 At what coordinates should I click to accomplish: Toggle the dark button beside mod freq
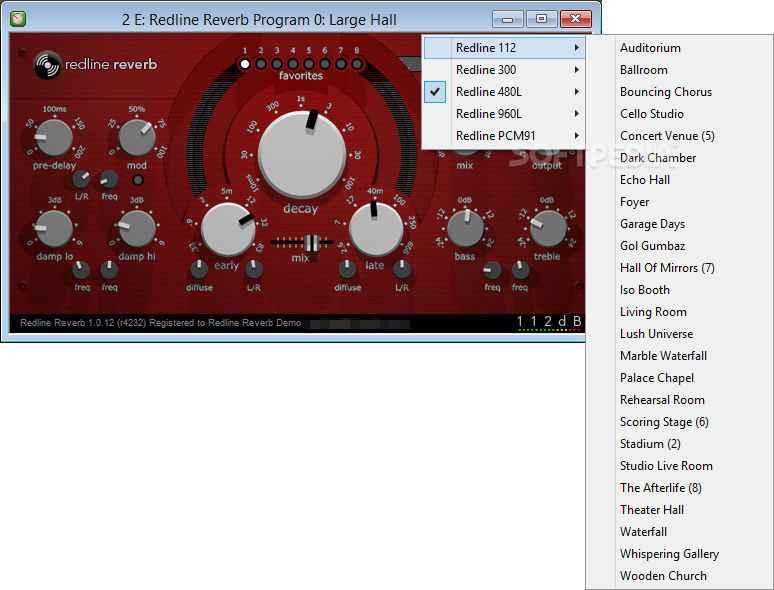[x=138, y=180]
